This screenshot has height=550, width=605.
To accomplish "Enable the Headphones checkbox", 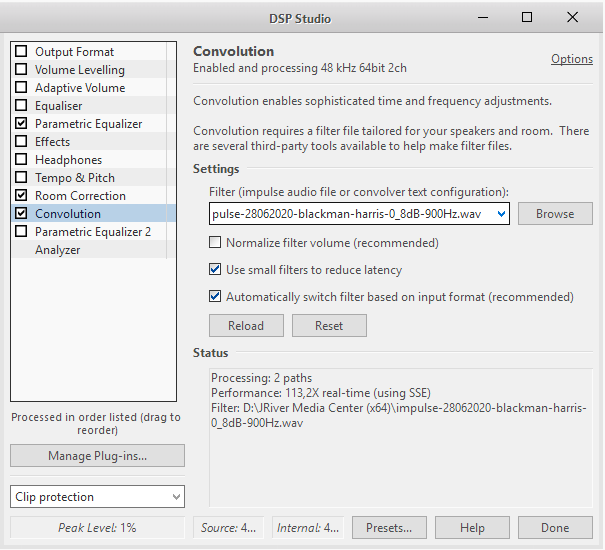I will (x=21, y=159).
